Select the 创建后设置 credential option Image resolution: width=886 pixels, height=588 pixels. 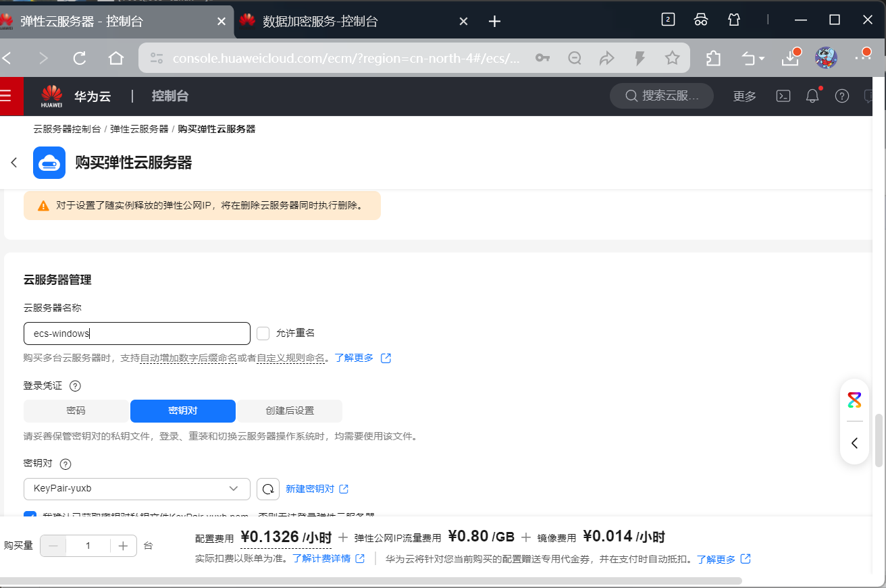290,410
